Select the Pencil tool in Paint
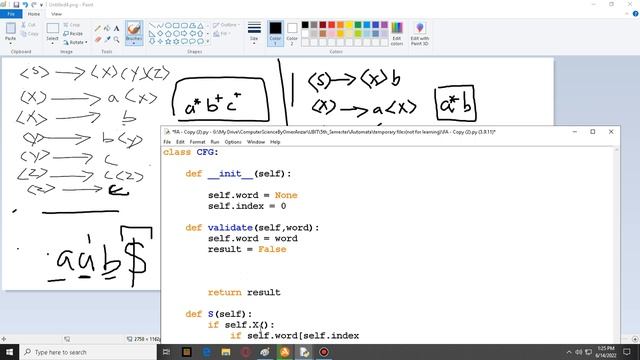Image resolution: width=640 pixels, height=360 pixels. [98, 28]
